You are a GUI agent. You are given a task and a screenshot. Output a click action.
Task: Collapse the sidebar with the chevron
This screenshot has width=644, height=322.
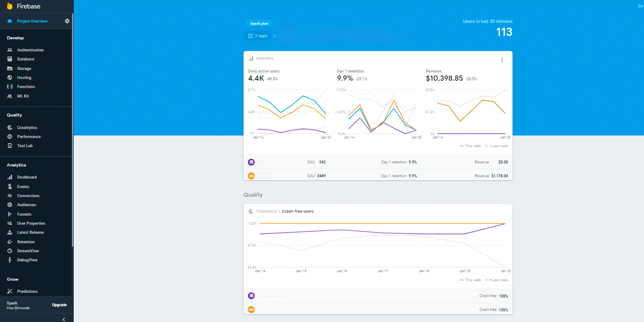[64, 319]
